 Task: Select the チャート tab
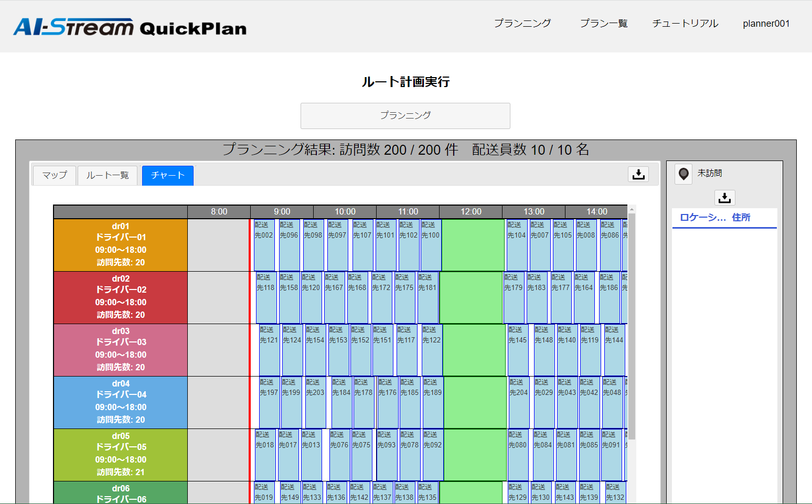(167, 175)
